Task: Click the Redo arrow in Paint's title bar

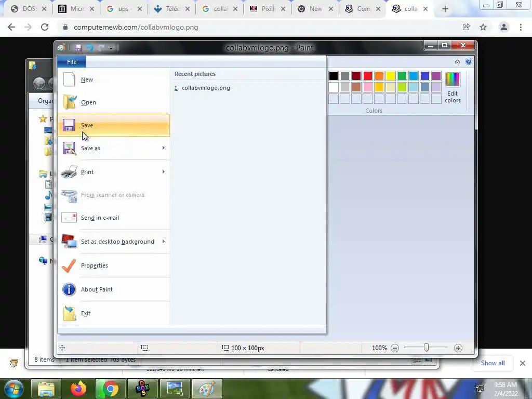Action: point(101,48)
